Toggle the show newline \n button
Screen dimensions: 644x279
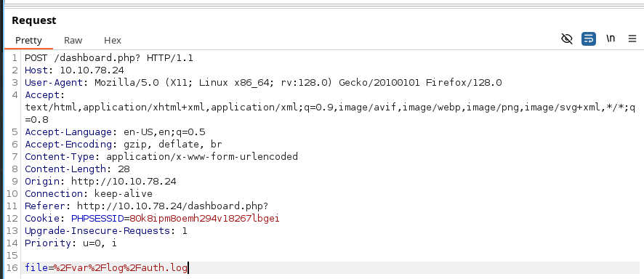coord(611,39)
